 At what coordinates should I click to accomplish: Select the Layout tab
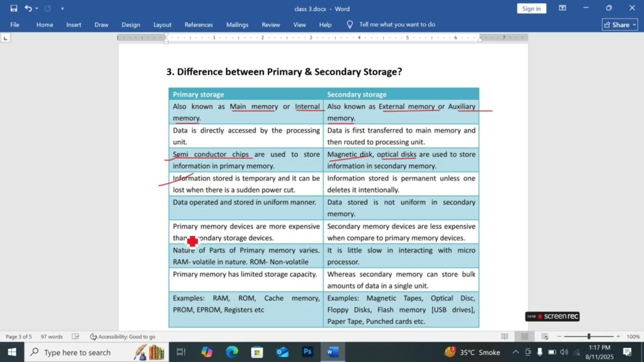(x=163, y=25)
